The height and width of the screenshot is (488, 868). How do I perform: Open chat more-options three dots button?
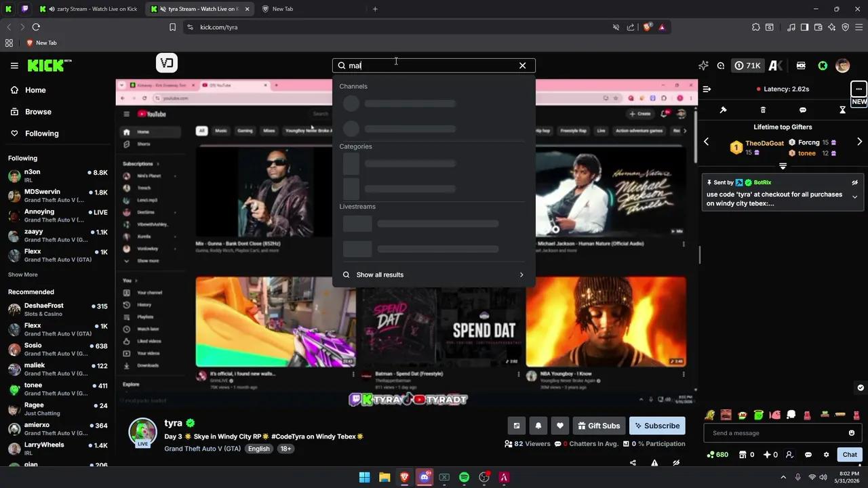[859, 89]
